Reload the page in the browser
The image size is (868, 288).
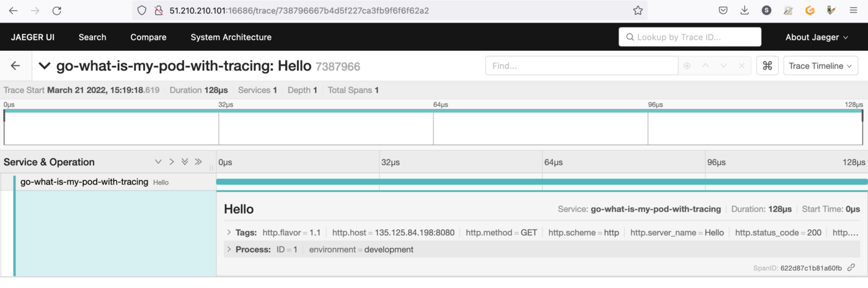(56, 11)
